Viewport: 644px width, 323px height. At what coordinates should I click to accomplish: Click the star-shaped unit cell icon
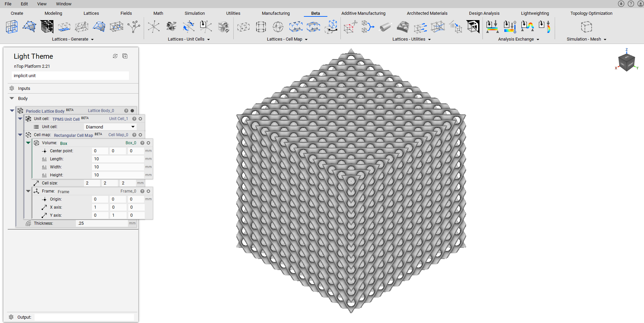click(154, 27)
